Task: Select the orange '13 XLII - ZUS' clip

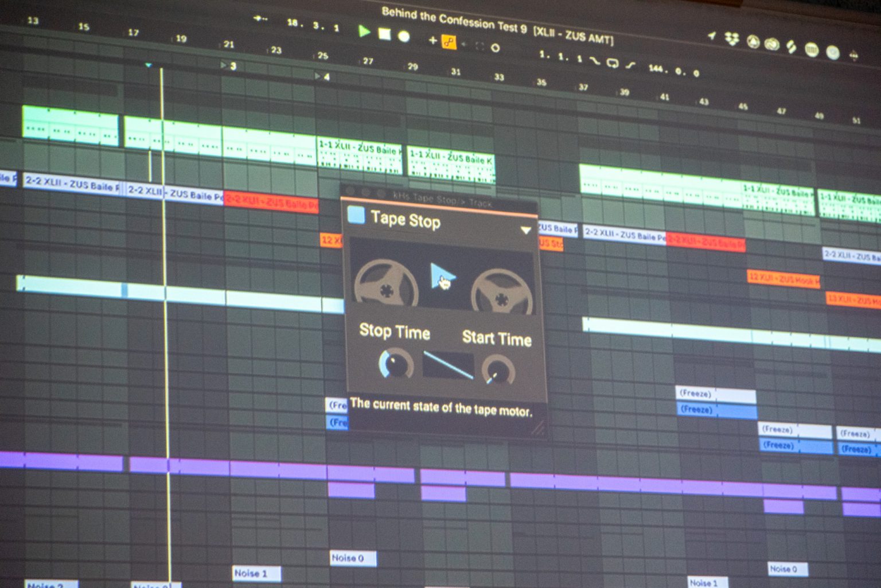Action: click(x=853, y=299)
